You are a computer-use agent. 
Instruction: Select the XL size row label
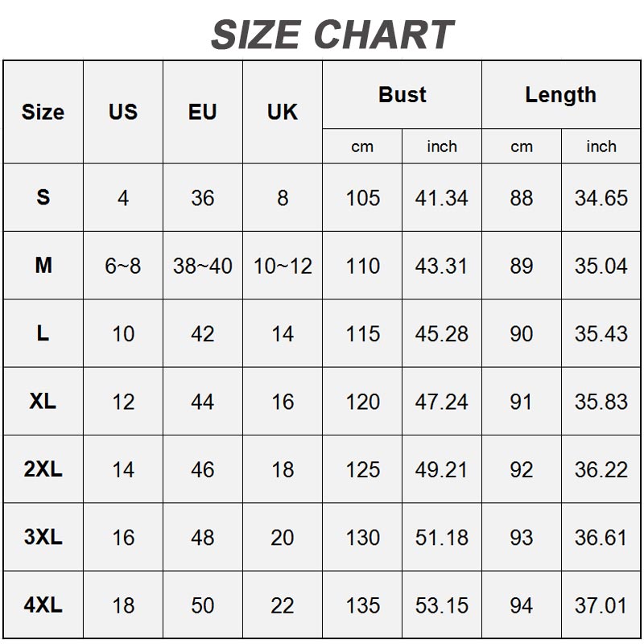(x=43, y=401)
